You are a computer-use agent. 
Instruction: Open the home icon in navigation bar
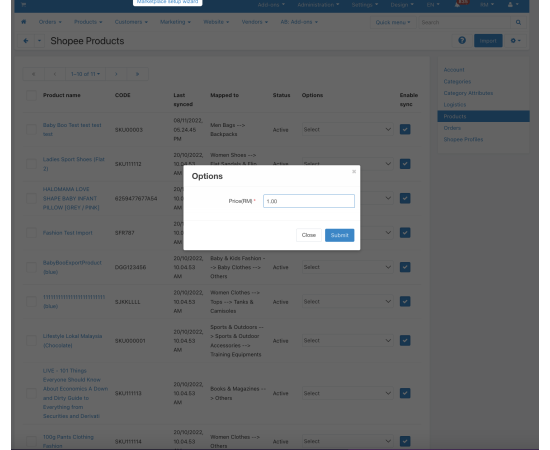click(24, 22)
